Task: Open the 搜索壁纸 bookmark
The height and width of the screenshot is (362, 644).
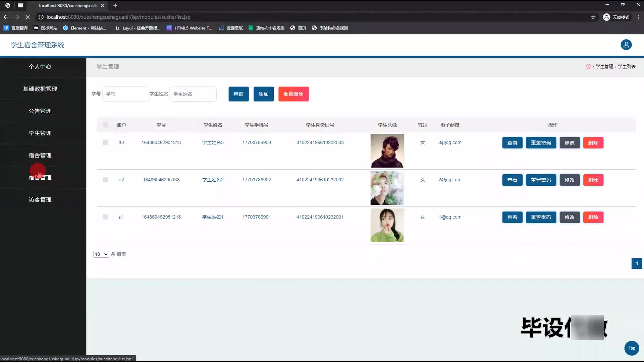Action: pyautogui.click(x=231, y=28)
